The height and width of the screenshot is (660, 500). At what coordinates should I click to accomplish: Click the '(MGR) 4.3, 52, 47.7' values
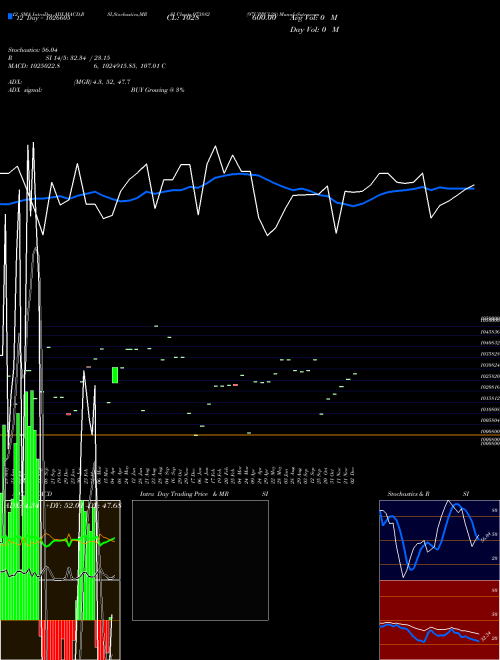click(102, 82)
